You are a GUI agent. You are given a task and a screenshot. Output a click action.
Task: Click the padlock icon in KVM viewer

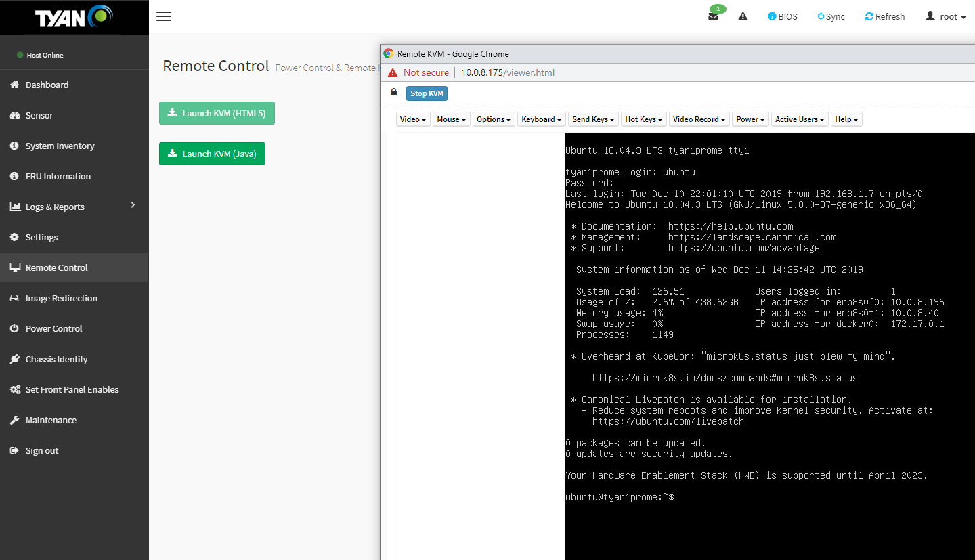tap(393, 92)
